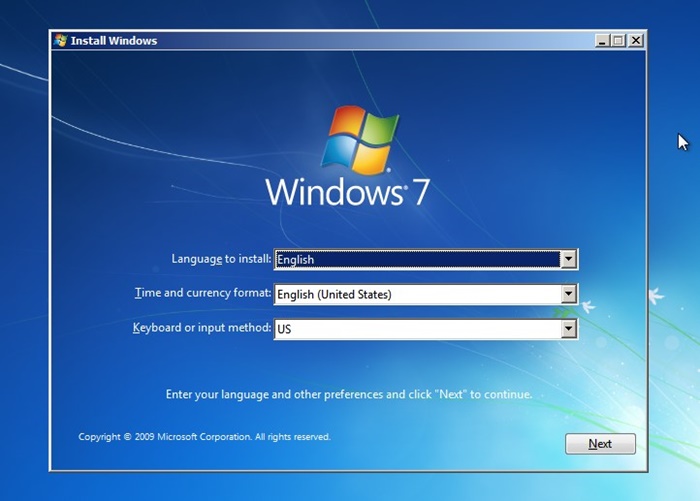Image resolution: width=700 pixels, height=501 pixels.
Task: Minimize the Install Windows window
Action: (x=602, y=41)
